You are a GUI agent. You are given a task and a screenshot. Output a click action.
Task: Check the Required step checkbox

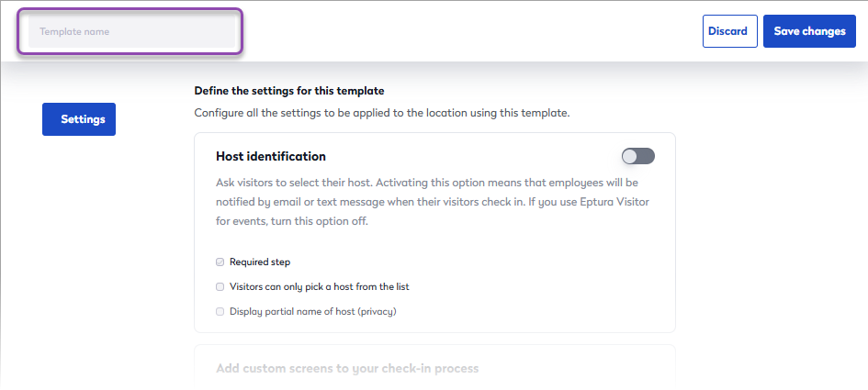[220, 262]
